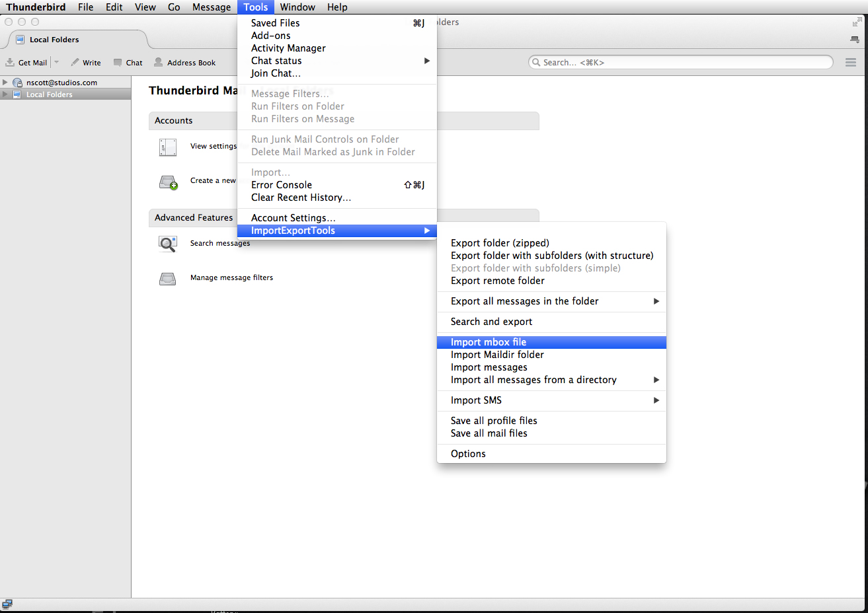Open ImportExportTools Options

click(x=551, y=454)
